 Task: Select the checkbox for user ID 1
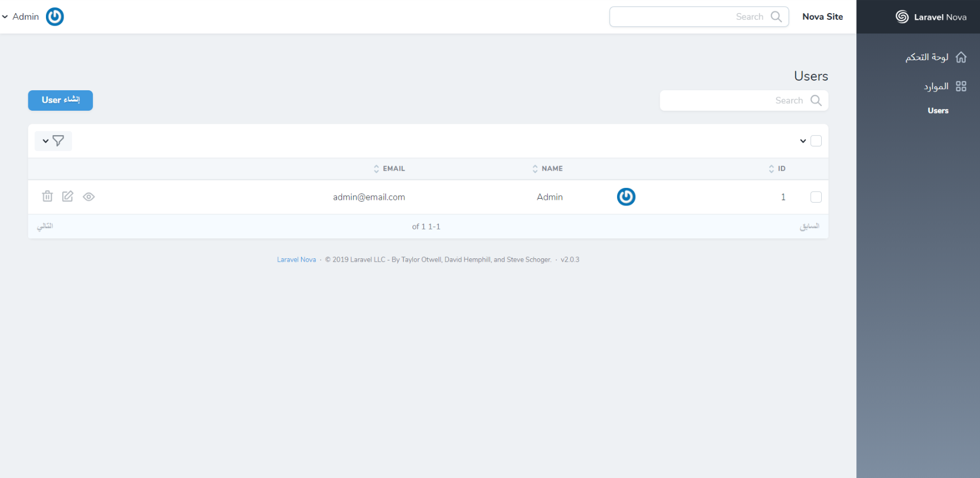coord(816,197)
